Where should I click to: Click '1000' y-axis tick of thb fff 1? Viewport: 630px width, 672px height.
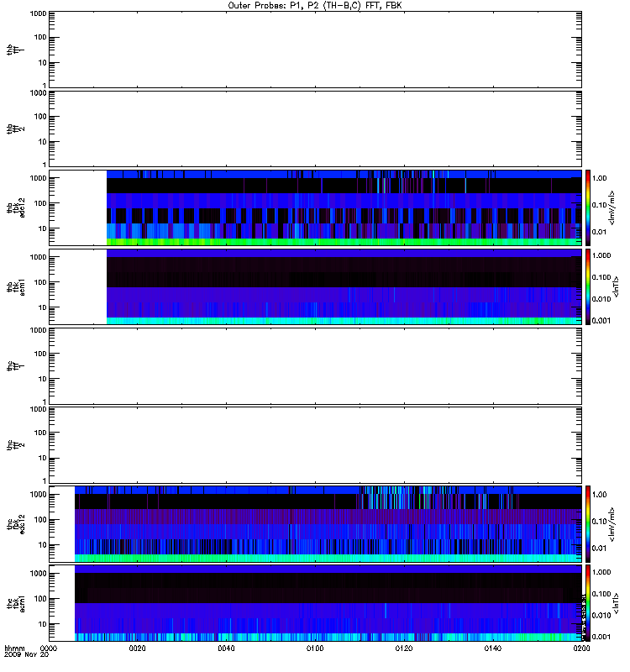pyautogui.click(x=38, y=13)
